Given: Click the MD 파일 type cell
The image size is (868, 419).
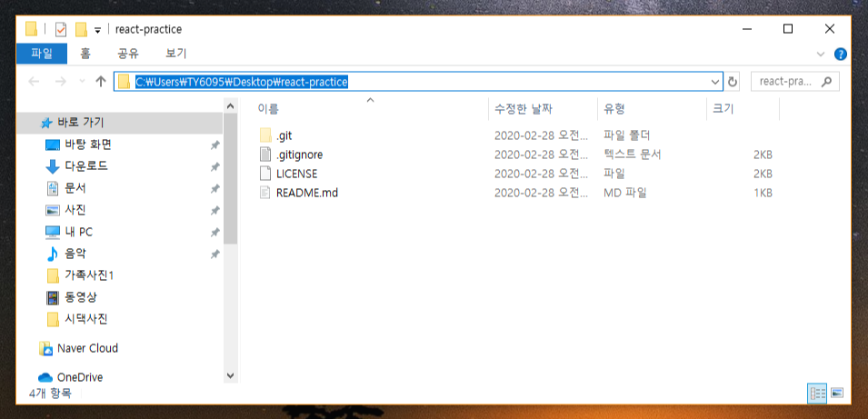Looking at the screenshot, I should (625, 194).
